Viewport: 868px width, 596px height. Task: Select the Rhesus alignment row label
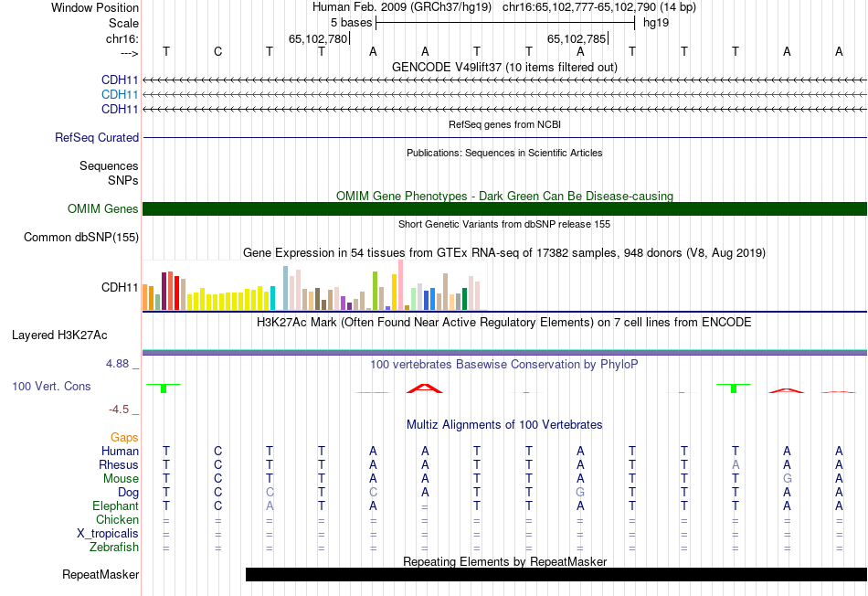pyautogui.click(x=119, y=464)
